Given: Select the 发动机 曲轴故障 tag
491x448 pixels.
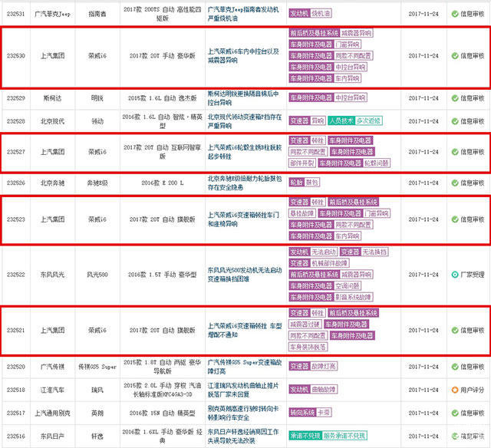Looking at the screenshot, I should click(x=313, y=389).
